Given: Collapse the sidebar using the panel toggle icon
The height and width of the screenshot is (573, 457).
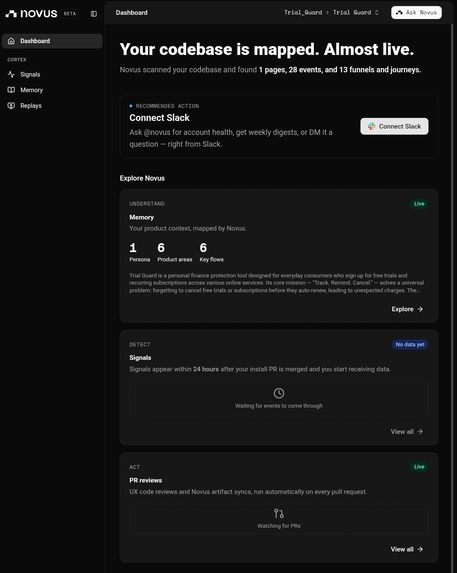Looking at the screenshot, I should click(94, 14).
